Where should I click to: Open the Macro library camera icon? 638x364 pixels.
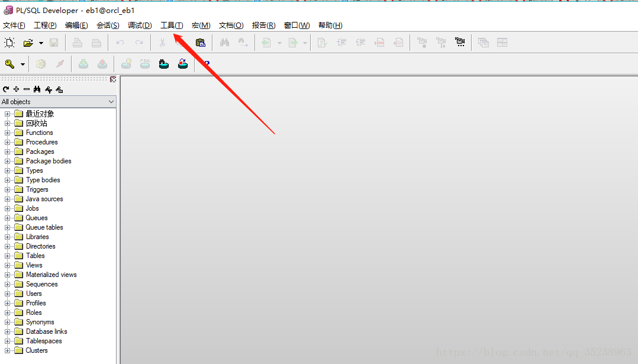coord(460,42)
